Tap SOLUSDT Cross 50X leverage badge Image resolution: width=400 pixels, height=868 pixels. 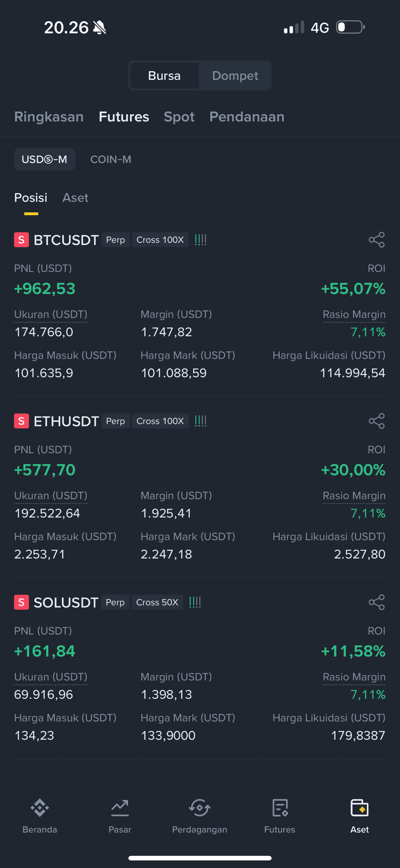pos(157,603)
